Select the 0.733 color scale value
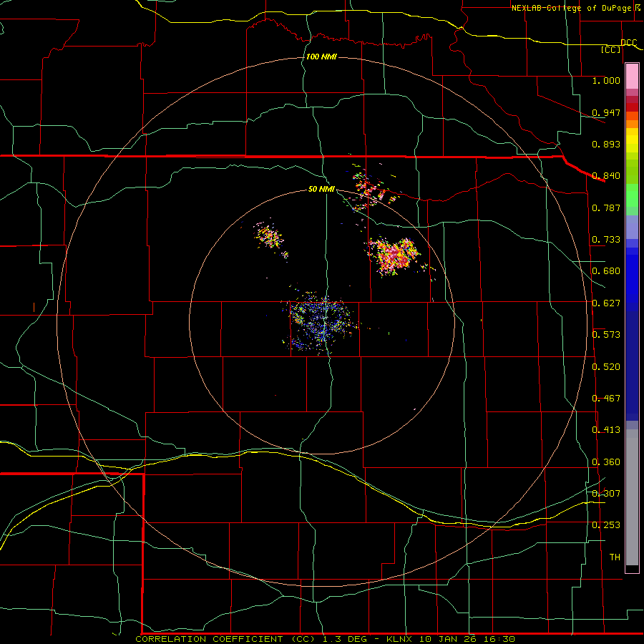 [606, 240]
